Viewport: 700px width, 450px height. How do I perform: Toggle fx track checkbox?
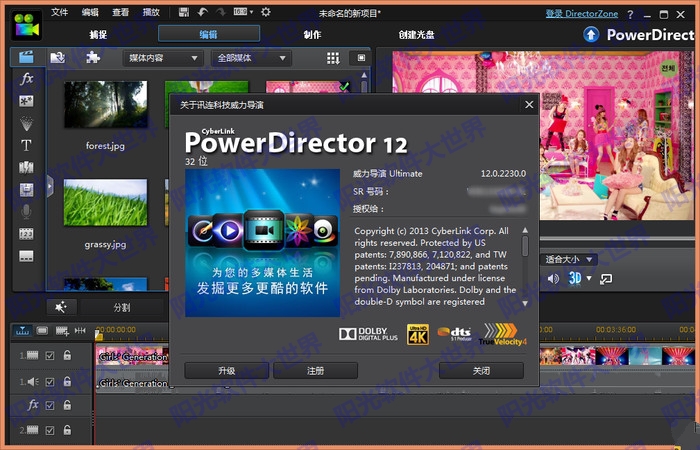point(50,405)
